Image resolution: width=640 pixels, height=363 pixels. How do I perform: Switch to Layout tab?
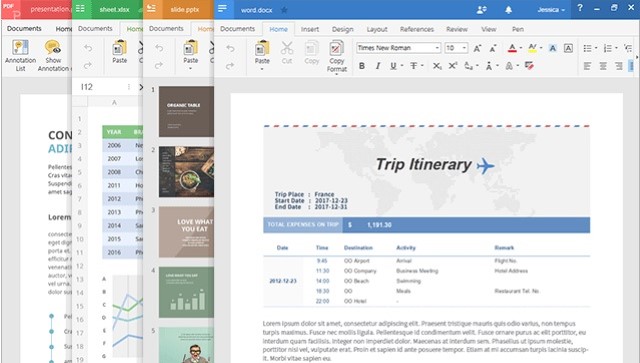[377, 29]
